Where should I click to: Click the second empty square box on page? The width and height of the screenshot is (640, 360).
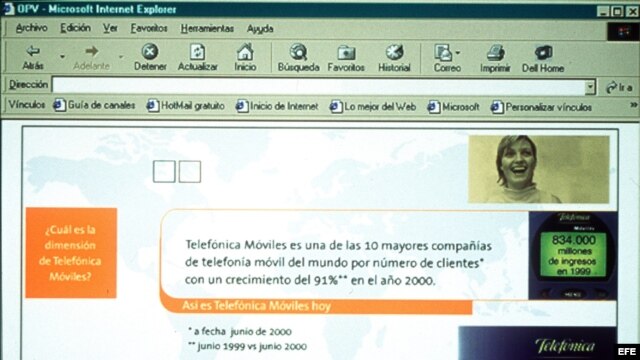pos(190,171)
